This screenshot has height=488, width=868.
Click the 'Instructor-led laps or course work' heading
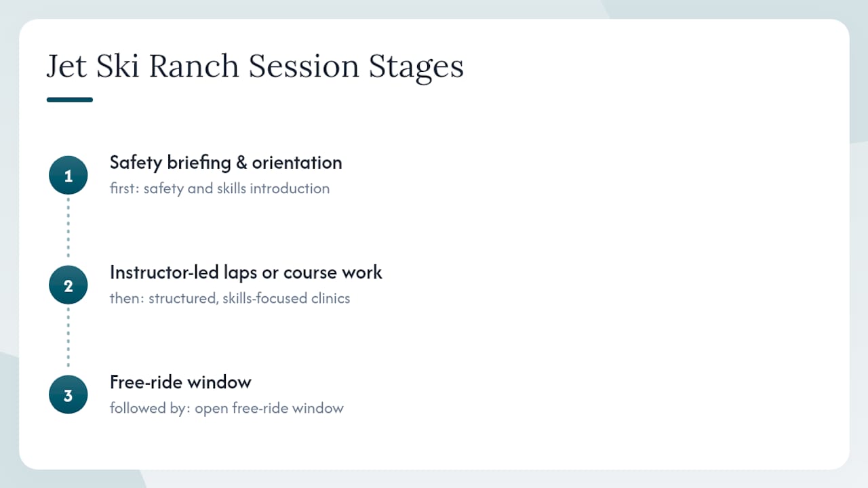point(246,272)
